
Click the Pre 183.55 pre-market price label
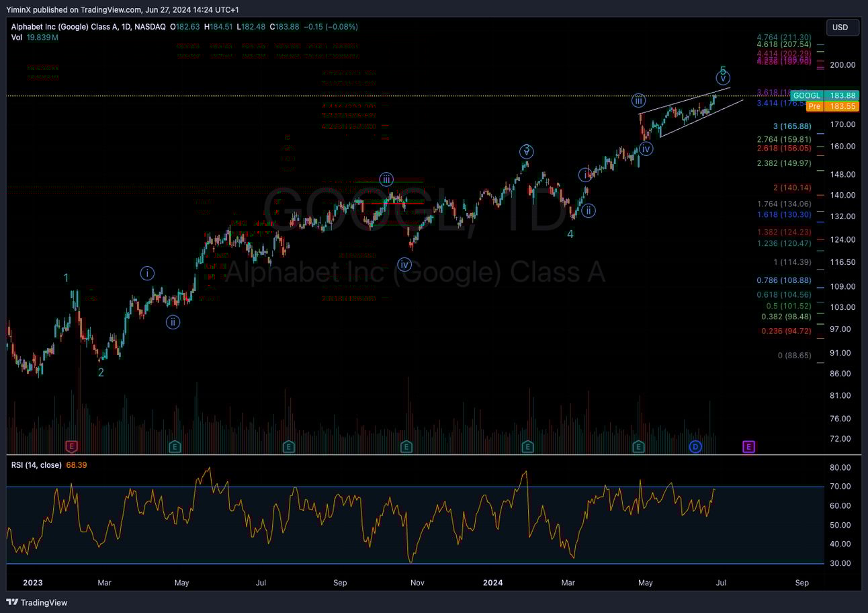832,107
